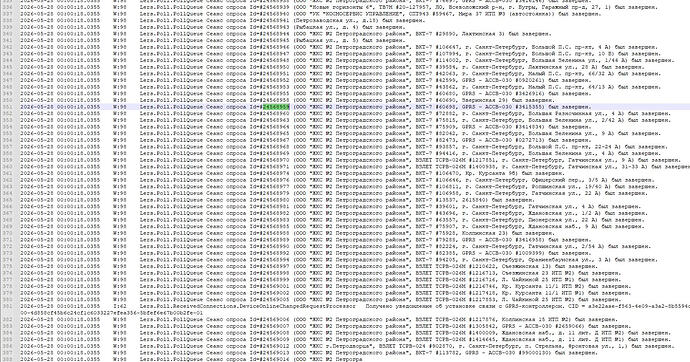Click 'ЖКС г.Петродворца' organization name
This screenshot has width=690, height=362.
click(x=340, y=346)
